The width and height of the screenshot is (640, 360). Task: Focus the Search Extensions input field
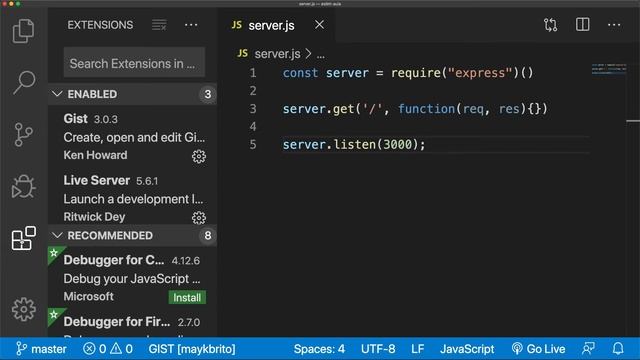[x=134, y=63]
